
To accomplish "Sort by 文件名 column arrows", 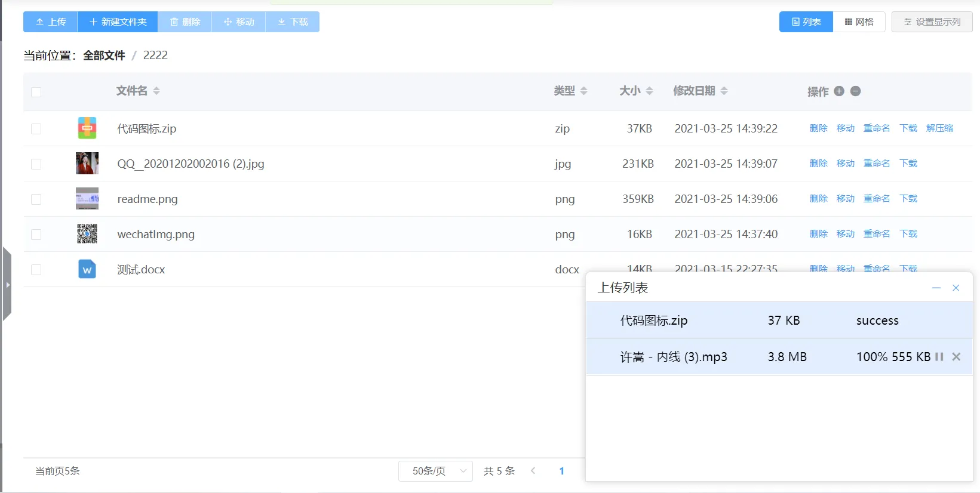I will 156,91.
